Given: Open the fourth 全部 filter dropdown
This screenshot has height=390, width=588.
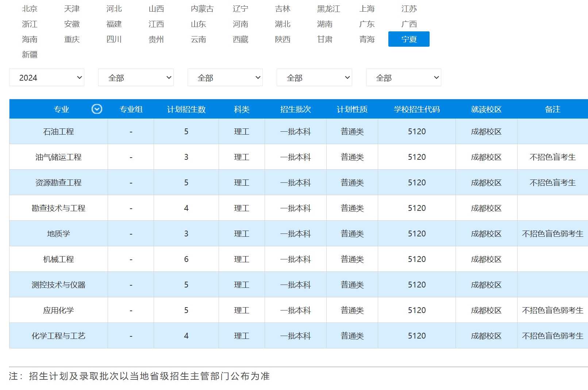Looking at the screenshot, I should 314,77.
